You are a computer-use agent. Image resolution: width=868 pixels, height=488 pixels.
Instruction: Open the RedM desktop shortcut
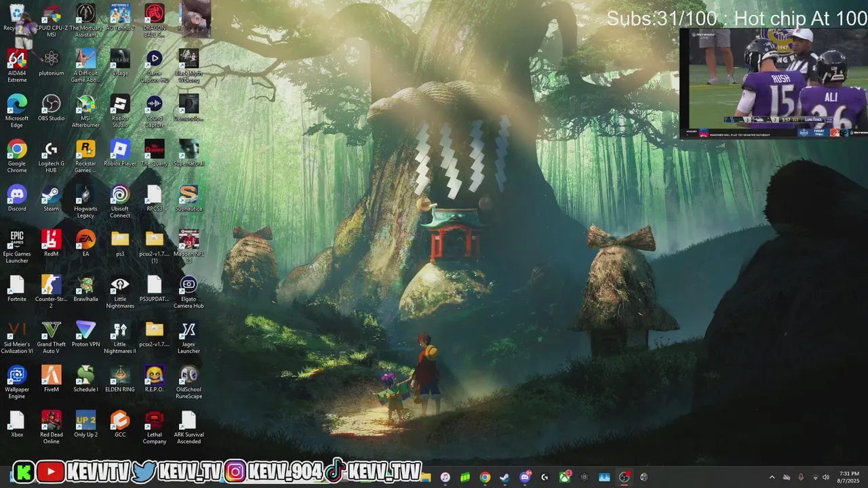pos(51,244)
